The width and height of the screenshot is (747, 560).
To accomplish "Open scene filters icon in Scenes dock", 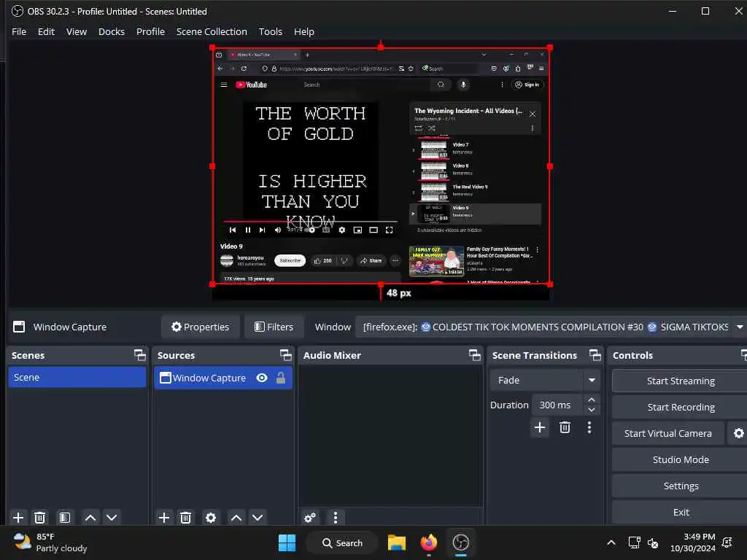I will click(x=65, y=517).
